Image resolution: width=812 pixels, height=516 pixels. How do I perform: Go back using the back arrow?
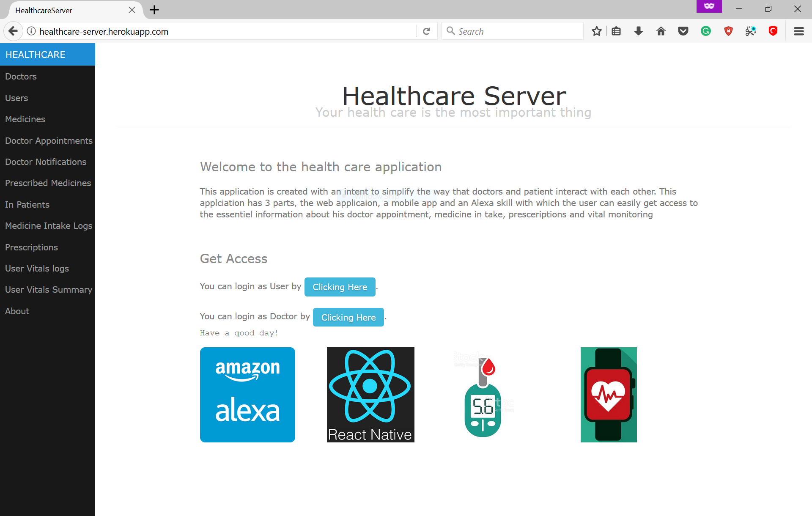point(13,31)
